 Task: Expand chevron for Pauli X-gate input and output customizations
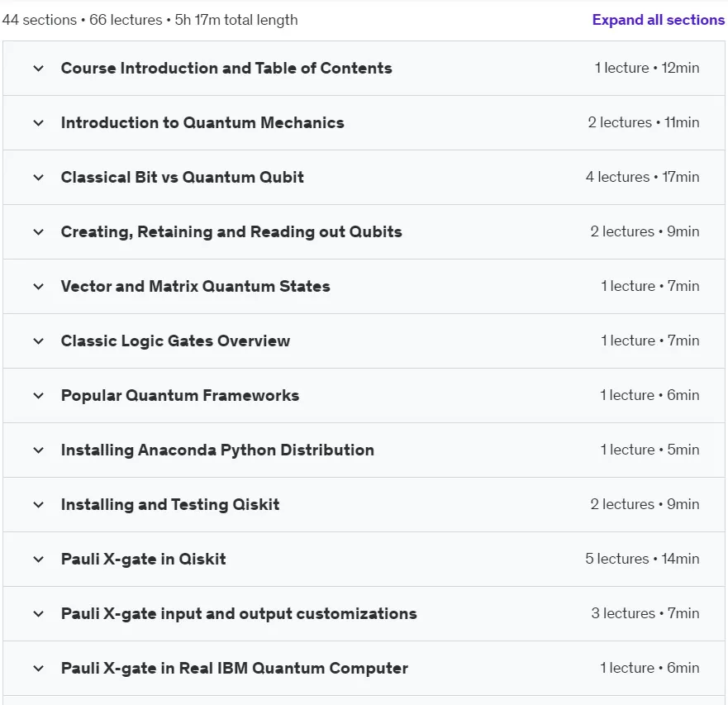(x=39, y=614)
